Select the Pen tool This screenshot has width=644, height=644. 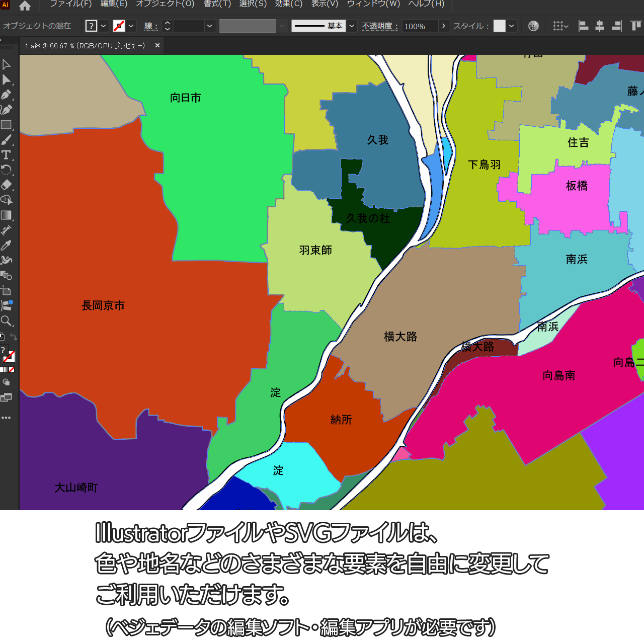(x=6, y=95)
